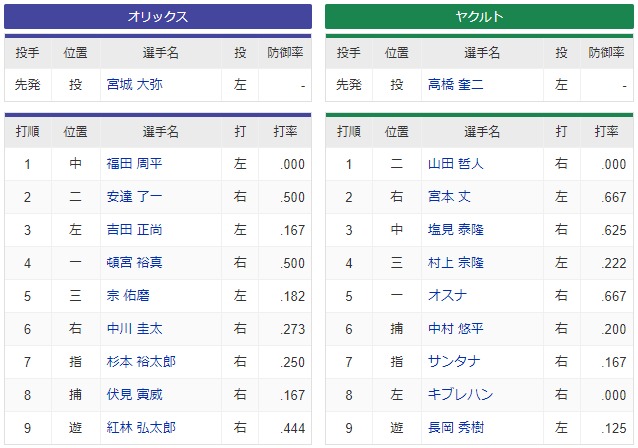This screenshot has height=448, width=638.
Task: Click 防御率 column header in Orix pitcher table
Action: 285,53
